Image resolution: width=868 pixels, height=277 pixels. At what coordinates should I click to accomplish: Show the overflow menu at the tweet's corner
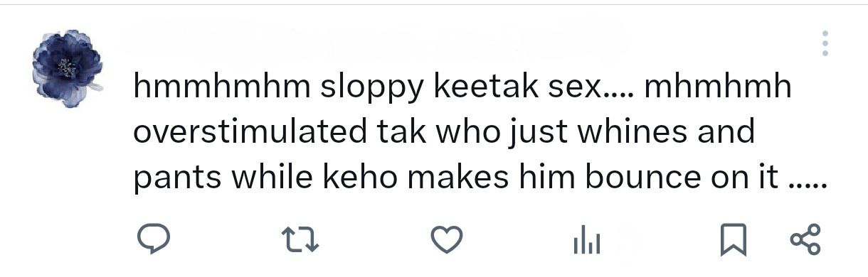coord(825,43)
